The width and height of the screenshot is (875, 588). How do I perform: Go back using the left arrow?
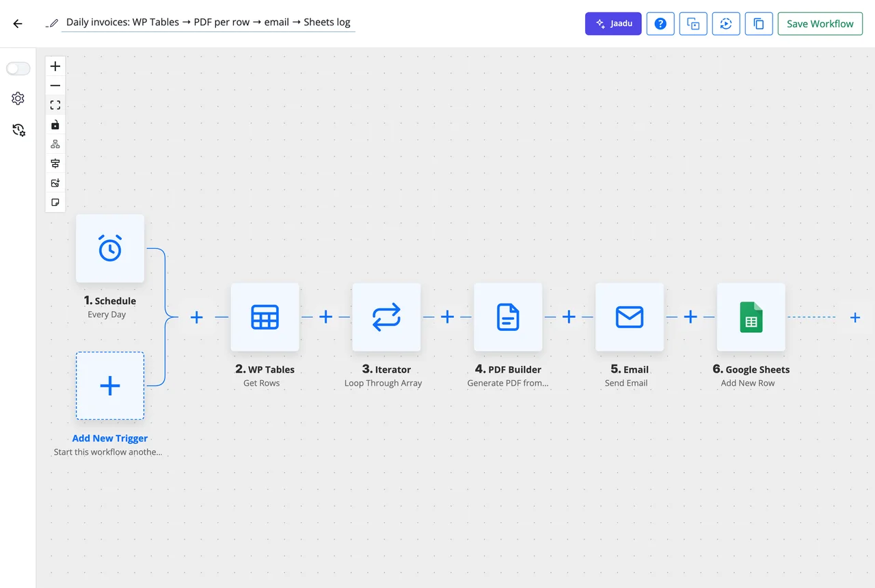pyautogui.click(x=18, y=23)
